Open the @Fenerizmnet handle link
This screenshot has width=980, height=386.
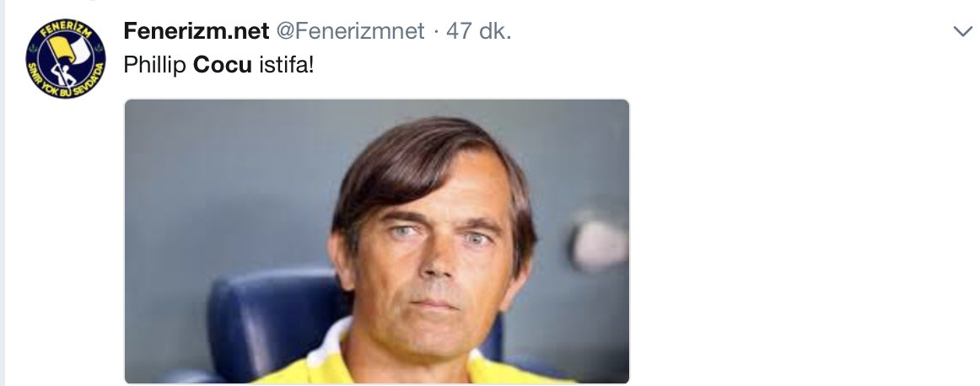click(351, 30)
